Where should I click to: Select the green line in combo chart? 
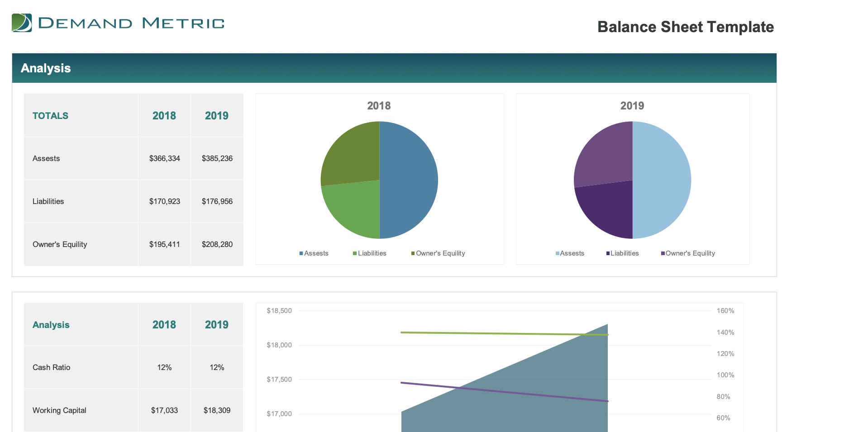[x=505, y=333]
